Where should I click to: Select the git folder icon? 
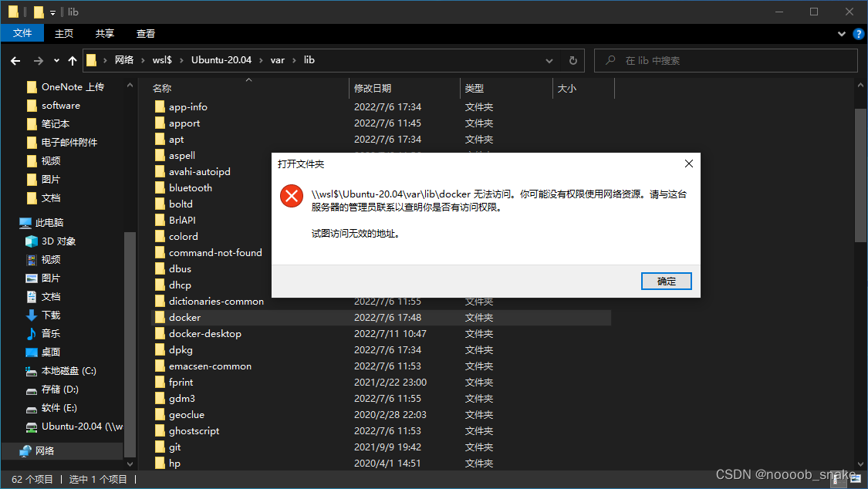[x=160, y=447]
